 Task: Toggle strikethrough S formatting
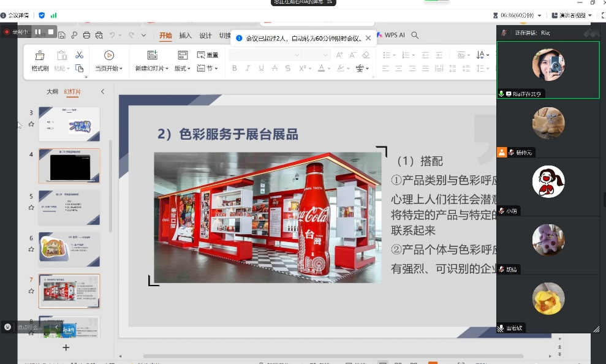288,69
